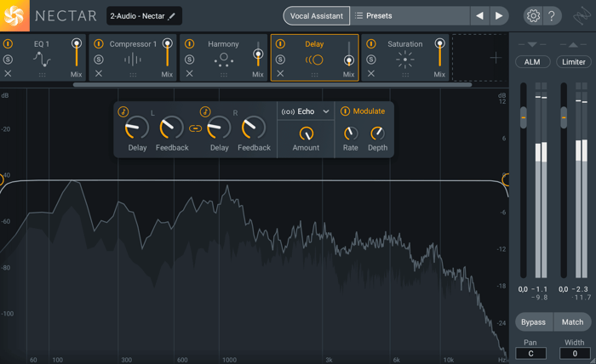The image size is (596, 364).
Task: Click the Pan value field
Action: click(x=530, y=354)
